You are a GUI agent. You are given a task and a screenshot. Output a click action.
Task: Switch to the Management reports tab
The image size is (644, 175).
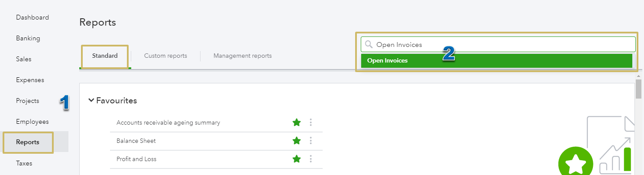coord(243,56)
